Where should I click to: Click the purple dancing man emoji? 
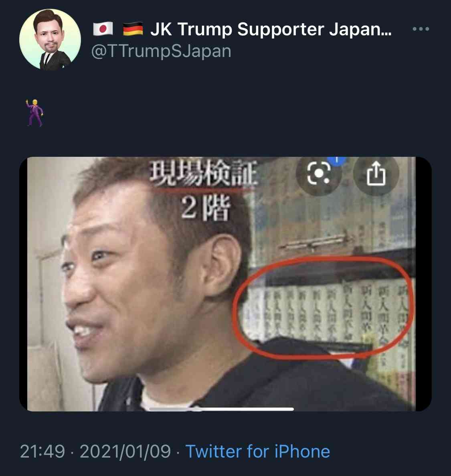click(34, 112)
